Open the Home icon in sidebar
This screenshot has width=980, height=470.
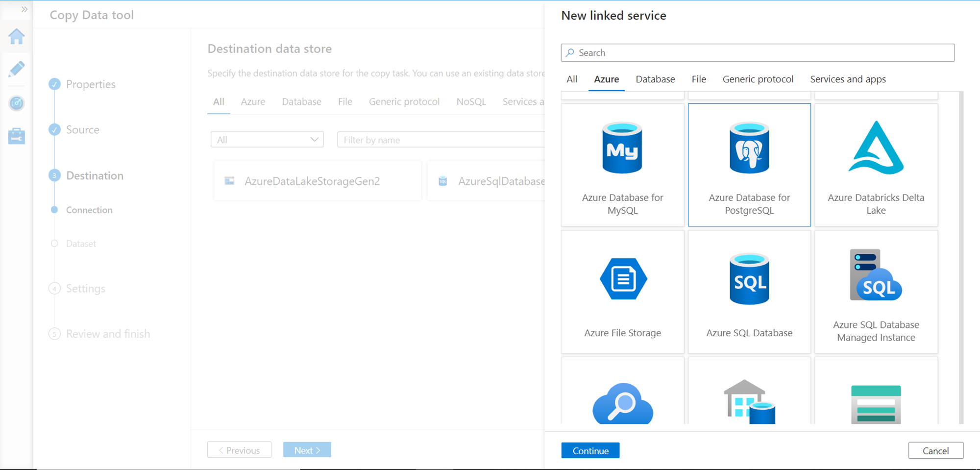click(17, 36)
